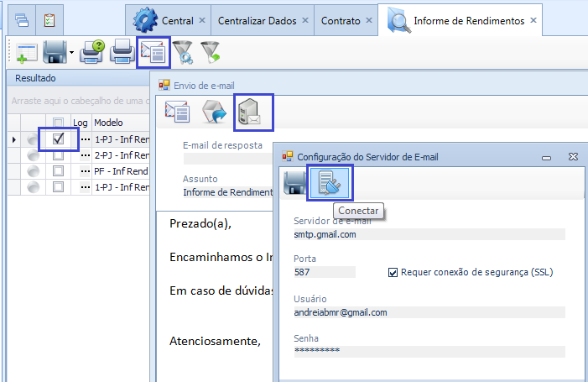The height and width of the screenshot is (382, 588).
Task: Check the PF - Inf Rend row checkbox
Action: [58, 171]
